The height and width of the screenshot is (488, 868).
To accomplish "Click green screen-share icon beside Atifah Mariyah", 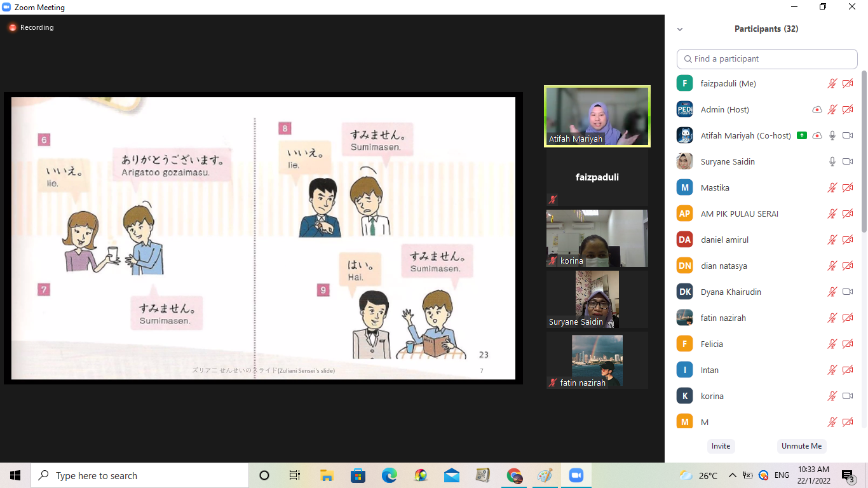I will click(802, 136).
